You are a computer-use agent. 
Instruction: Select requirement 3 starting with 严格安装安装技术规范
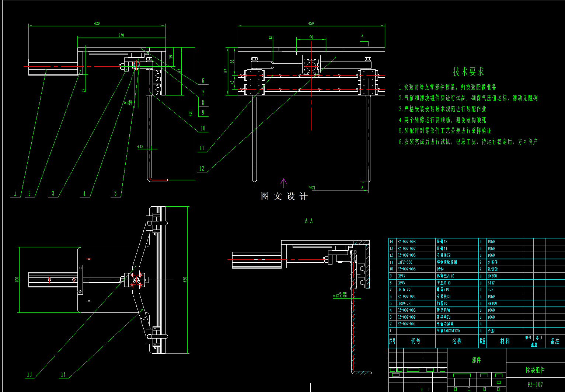(x=442, y=109)
